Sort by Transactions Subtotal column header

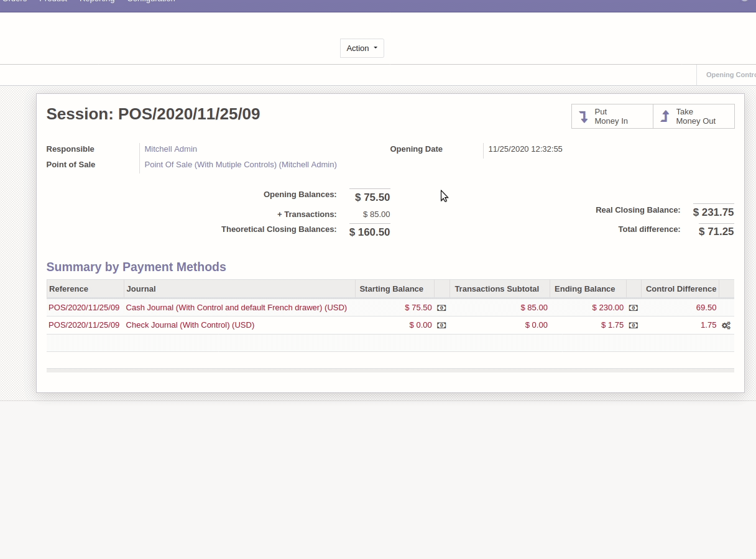tap(499, 289)
